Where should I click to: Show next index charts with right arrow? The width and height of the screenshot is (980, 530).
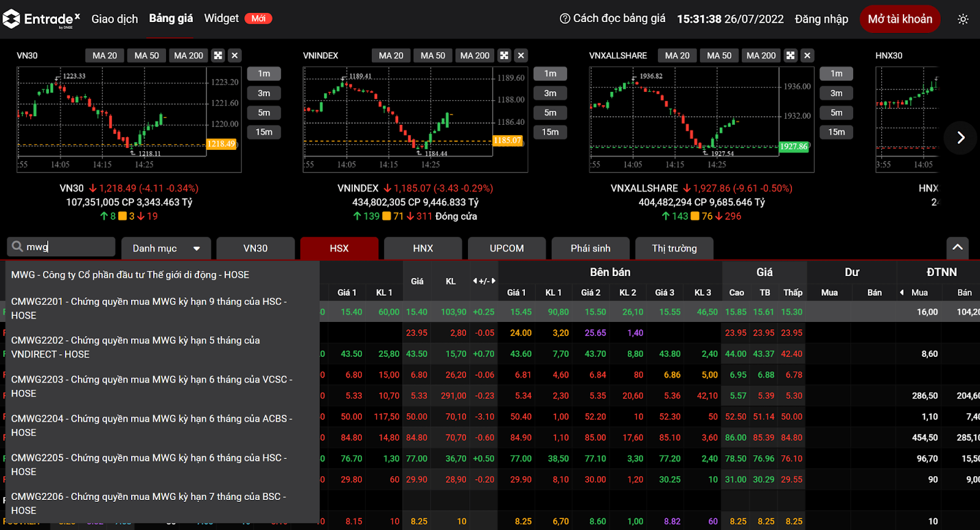tap(960, 138)
